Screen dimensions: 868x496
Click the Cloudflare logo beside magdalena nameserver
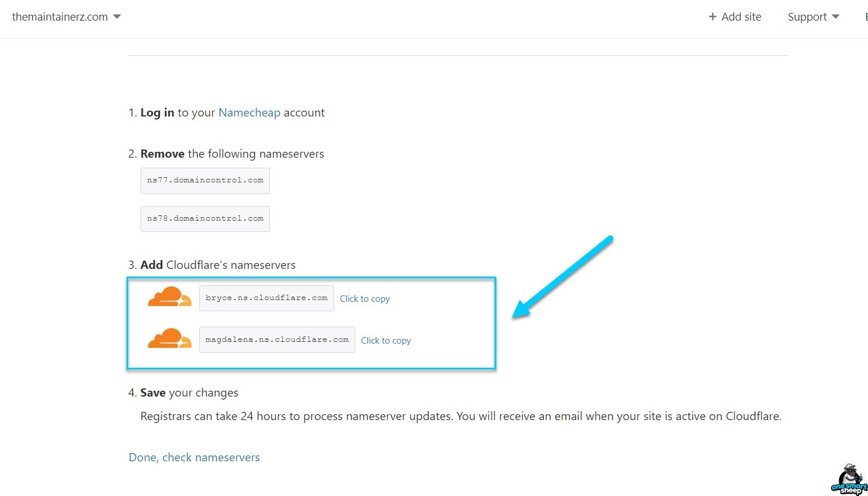point(169,339)
